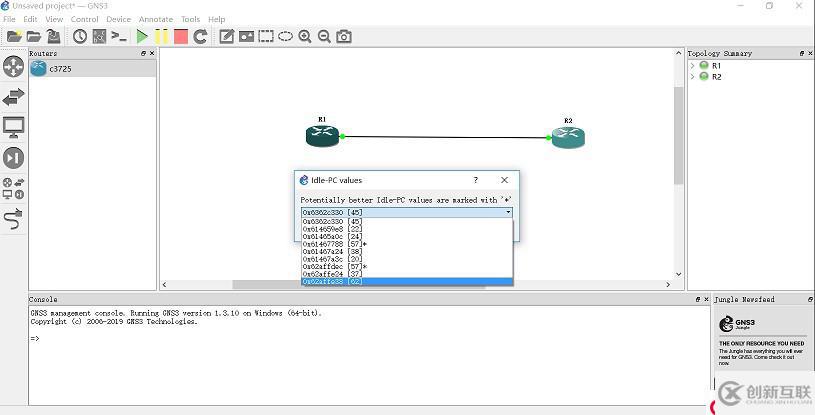Screen dimensions: 815x415
Task: Choose starred 0x61467788 [57]* value
Action: [x=407, y=244]
